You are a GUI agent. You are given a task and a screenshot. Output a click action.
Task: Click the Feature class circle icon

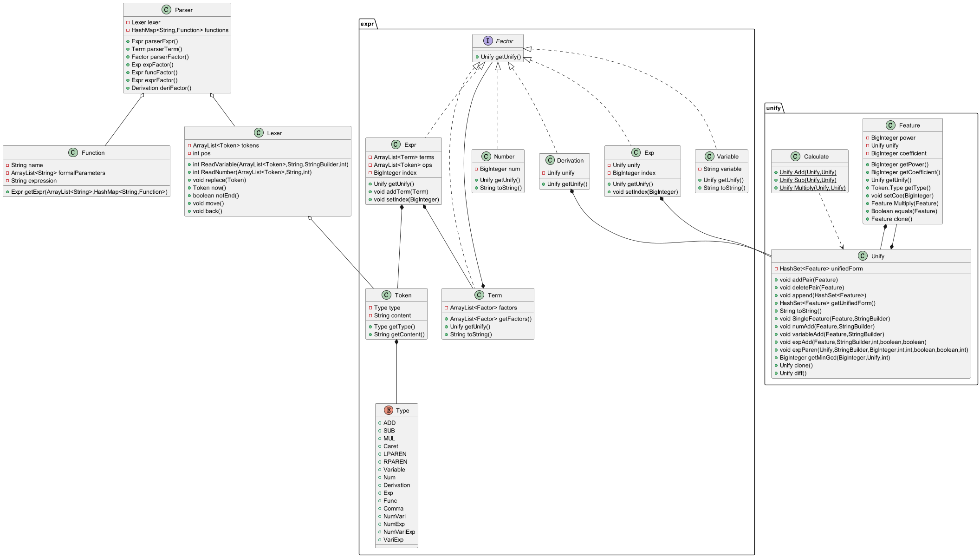pos(890,125)
